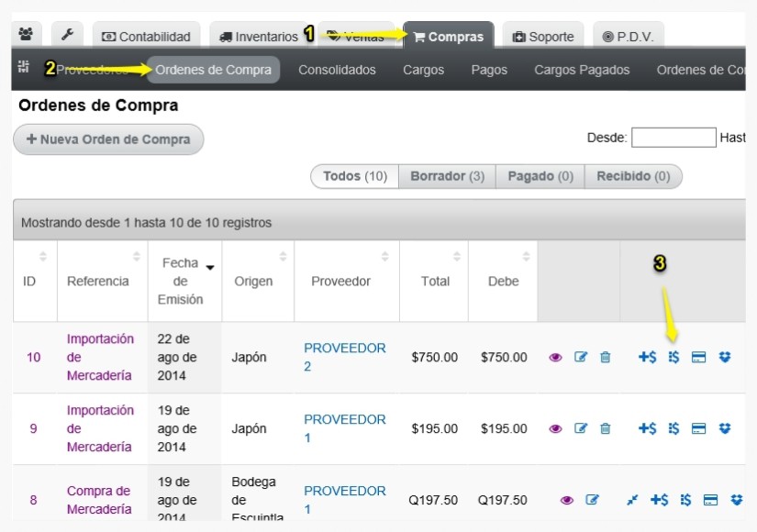Switch to the Inventarios tab
Image resolution: width=757 pixels, height=532 pixels.
tap(259, 36)
